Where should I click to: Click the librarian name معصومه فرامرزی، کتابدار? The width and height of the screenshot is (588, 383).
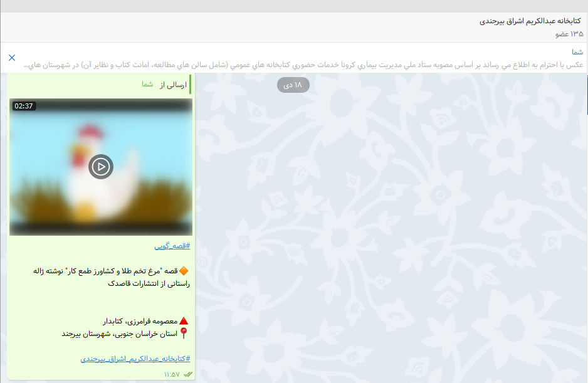pyautogui.click(x=140, y=321)
